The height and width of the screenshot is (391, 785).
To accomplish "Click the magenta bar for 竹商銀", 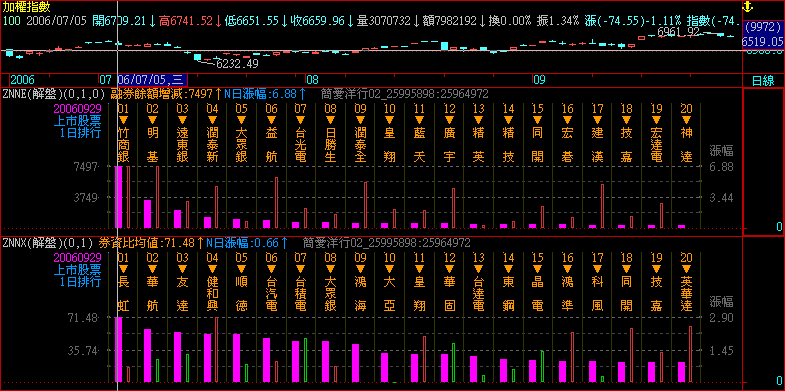I will 119,197.
